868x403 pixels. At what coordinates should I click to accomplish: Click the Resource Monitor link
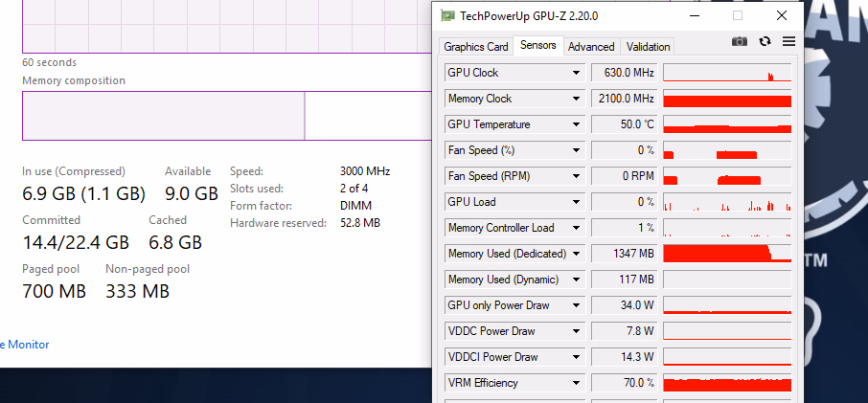tap(23, 345)
